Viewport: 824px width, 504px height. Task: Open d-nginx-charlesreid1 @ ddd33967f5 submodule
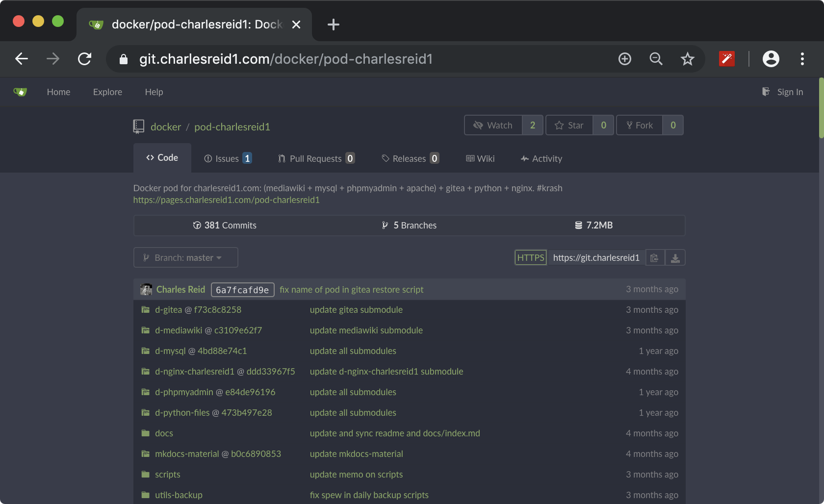225,372
